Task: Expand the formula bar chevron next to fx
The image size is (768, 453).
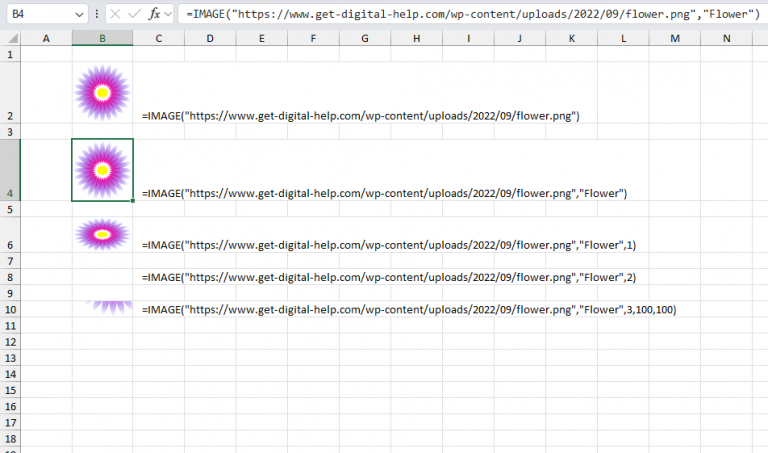Action: [168, 15]
